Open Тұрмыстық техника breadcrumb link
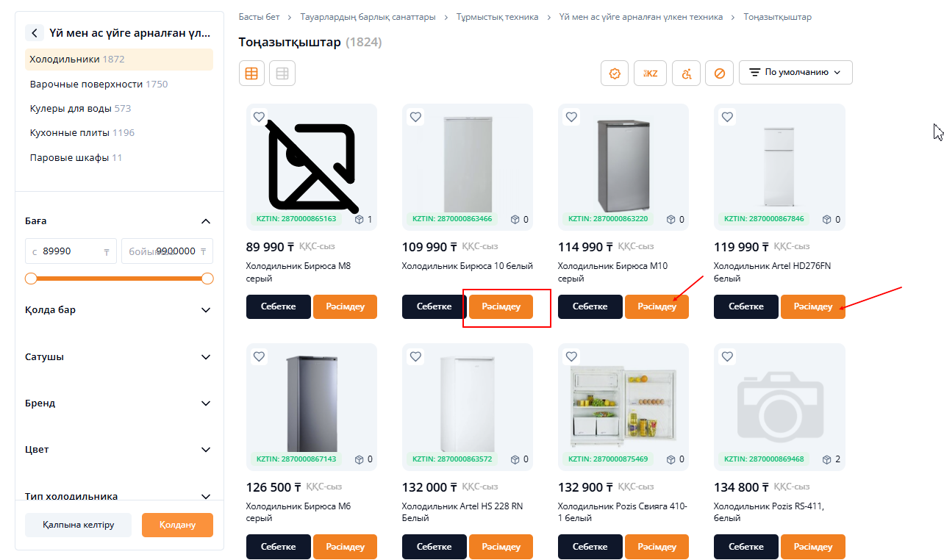Screen dimensions: 944x560 [x=497, y=17]
